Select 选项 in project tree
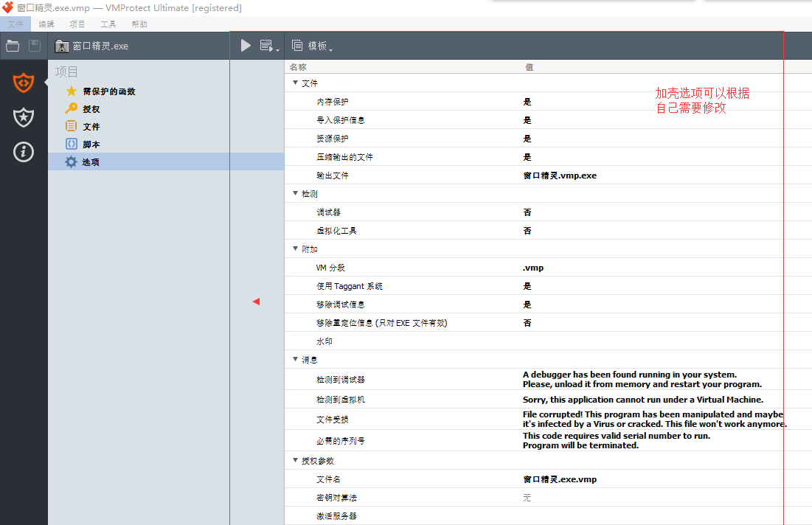Image resolution: width=812 pixels, height=525 pixels. 91,161
